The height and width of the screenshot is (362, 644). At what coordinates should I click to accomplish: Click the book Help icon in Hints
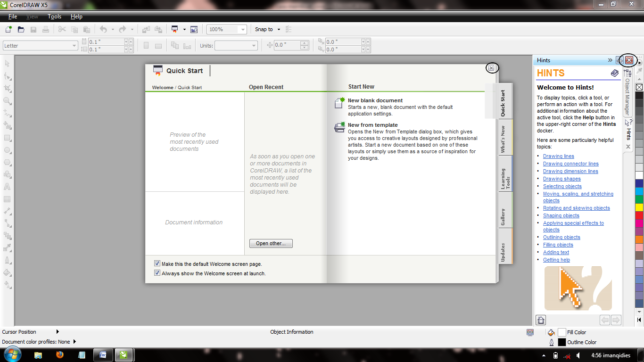point(614,73)
